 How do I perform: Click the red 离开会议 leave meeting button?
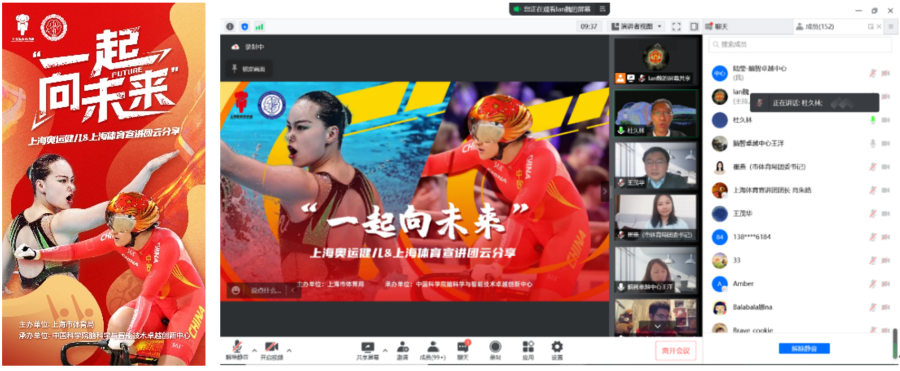click(x=676, y=350)
